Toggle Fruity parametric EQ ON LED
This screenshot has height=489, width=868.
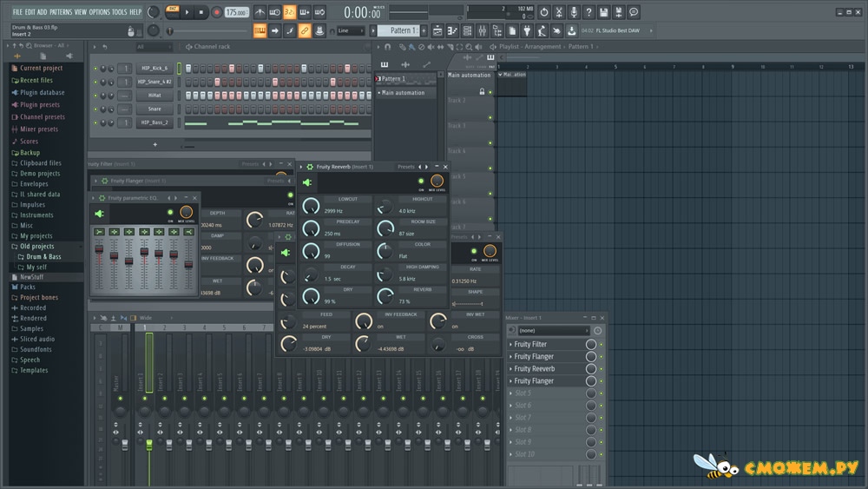click(x=170, y=212)
